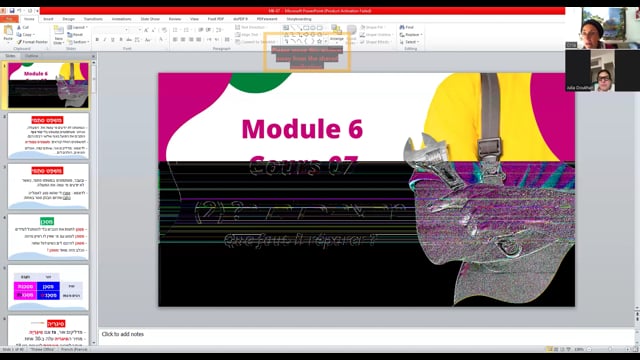This screenshot has height=360, width=640.
Task: Open the Layout dropdown
Action: (78, 27)
